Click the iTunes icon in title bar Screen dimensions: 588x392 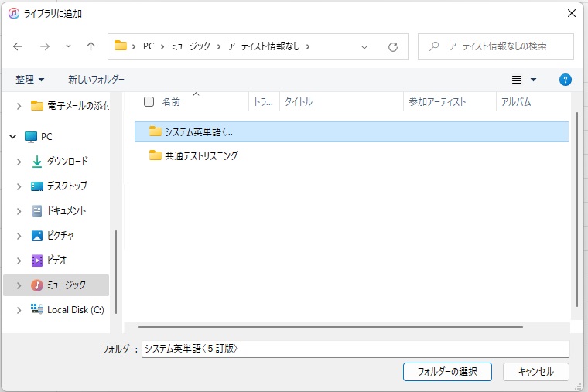14,13
